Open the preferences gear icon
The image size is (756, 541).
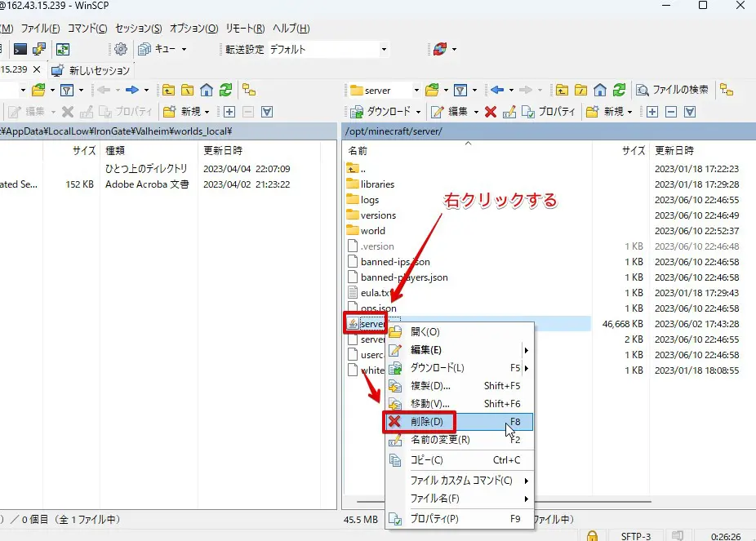[121, 49]
